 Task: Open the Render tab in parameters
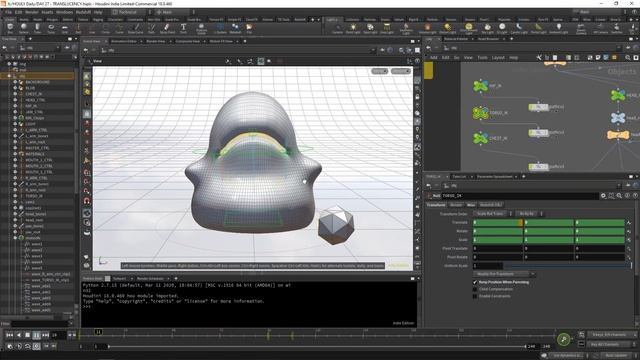coord(456,205)
